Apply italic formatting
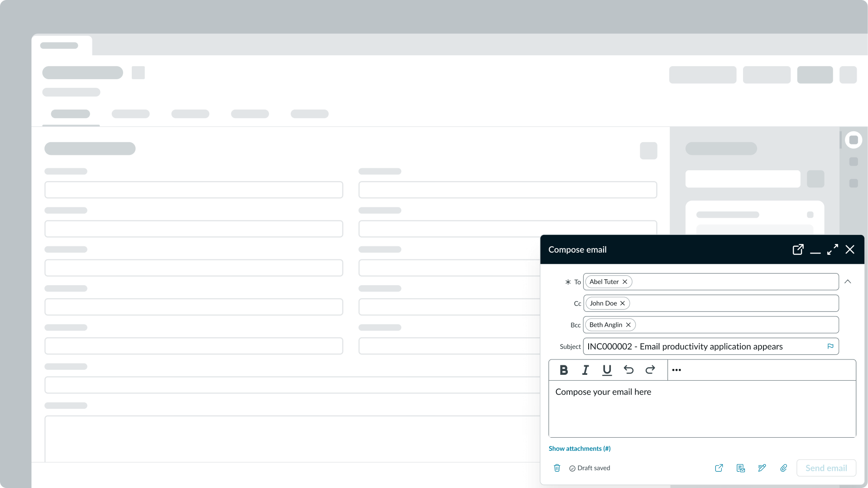 585,370
